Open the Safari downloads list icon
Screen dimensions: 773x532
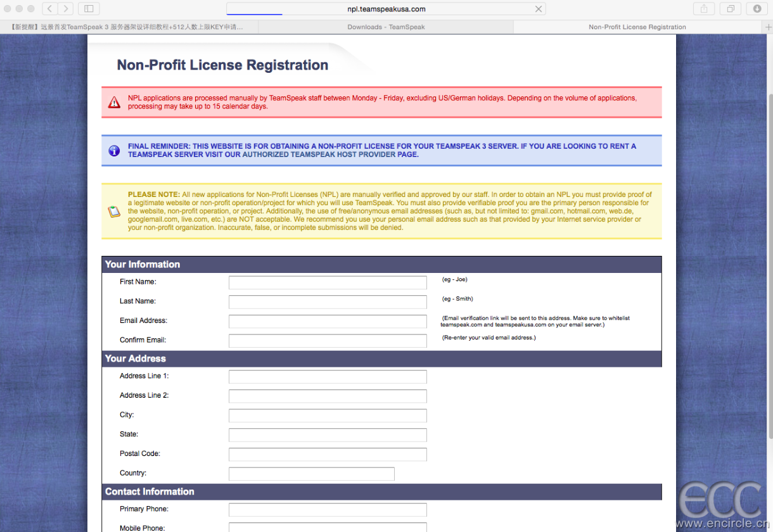pos(757,9)
